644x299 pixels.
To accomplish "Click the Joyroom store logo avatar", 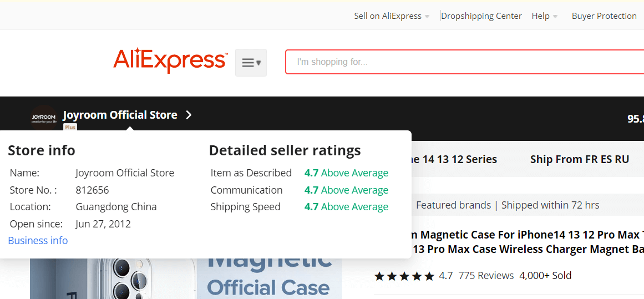I will coord(44,118).
